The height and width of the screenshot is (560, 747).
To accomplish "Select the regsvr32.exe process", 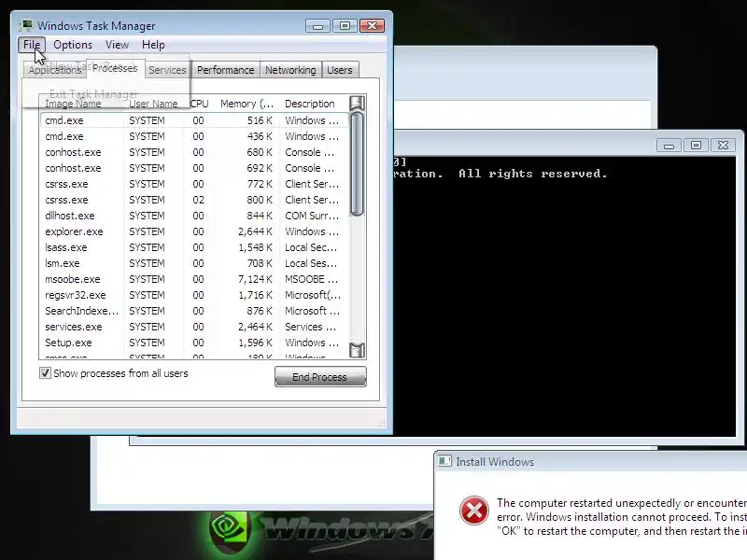I will tap(194, 295).
